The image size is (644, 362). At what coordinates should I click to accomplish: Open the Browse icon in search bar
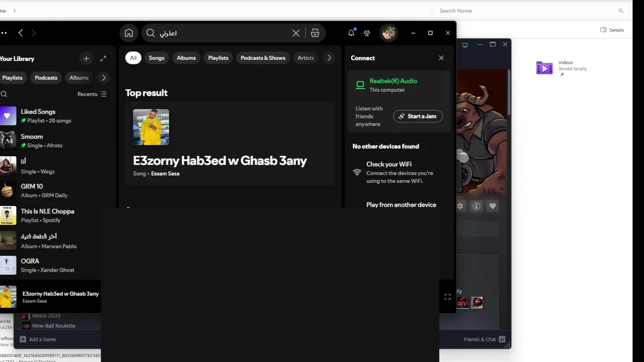pos(315,33)
